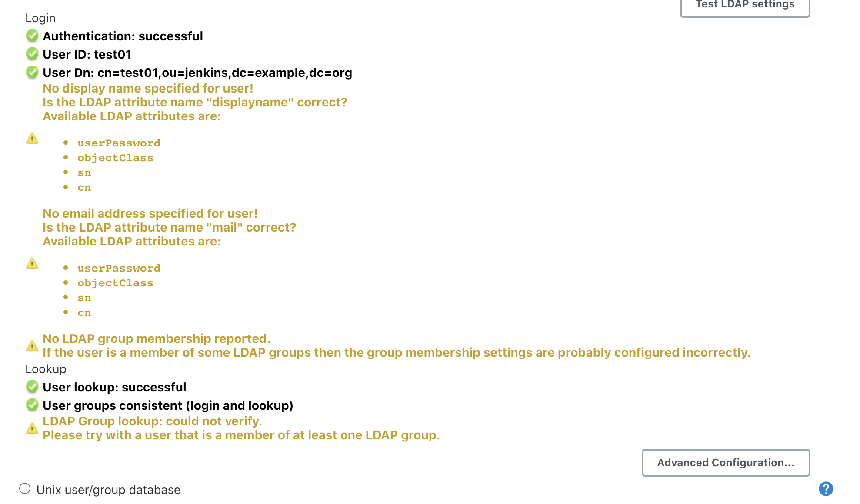Click green check icon next to User ID
Screen dimensions: 860x504
coord(32,54)
